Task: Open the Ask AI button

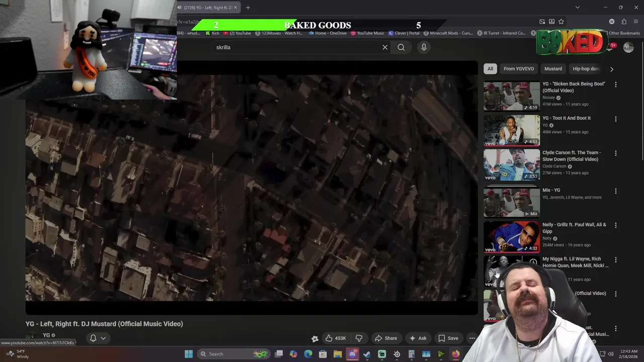Action: [418, 338]
